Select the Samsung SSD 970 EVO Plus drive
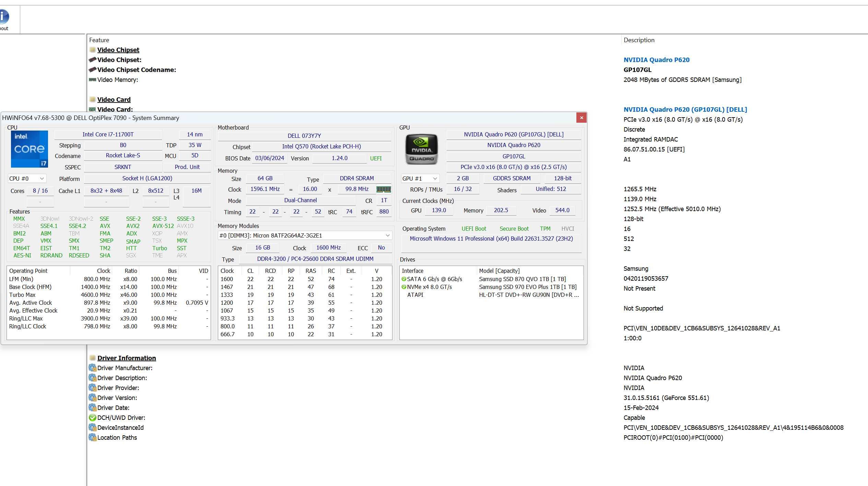The height and width of the screenshot is (486, 868). point(491,287)
